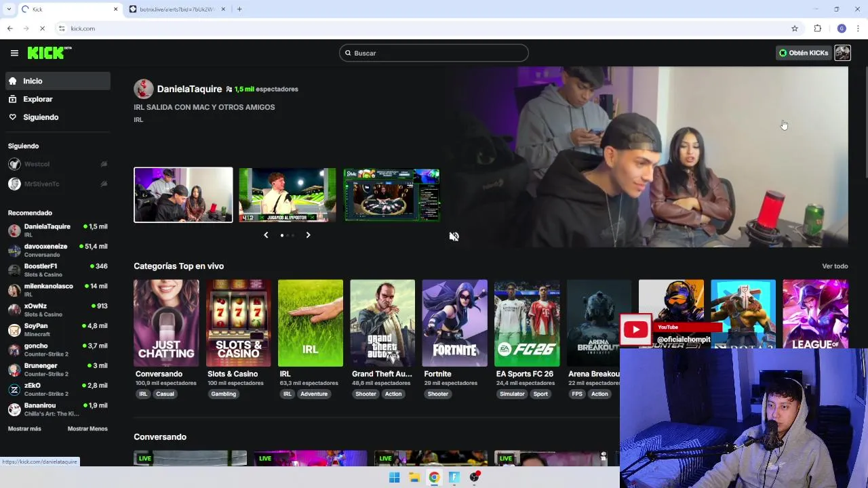Click the Inicio home icon

12,81
